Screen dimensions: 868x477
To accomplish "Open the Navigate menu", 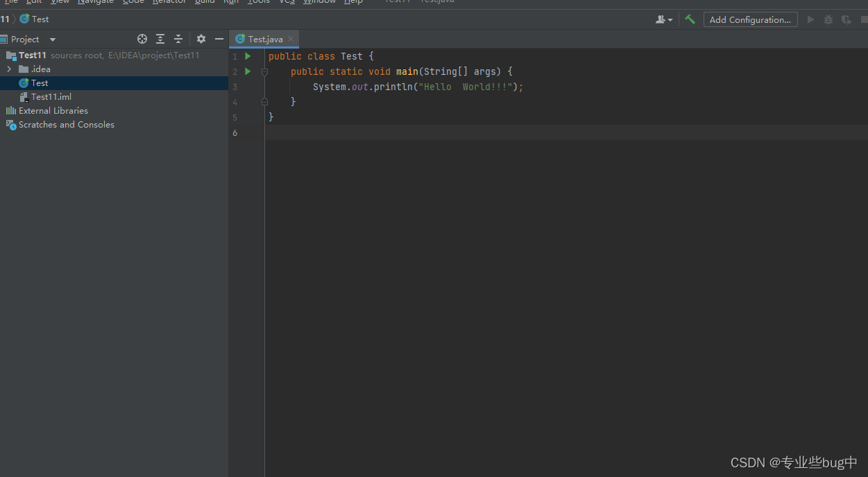I will click(96, 2).
